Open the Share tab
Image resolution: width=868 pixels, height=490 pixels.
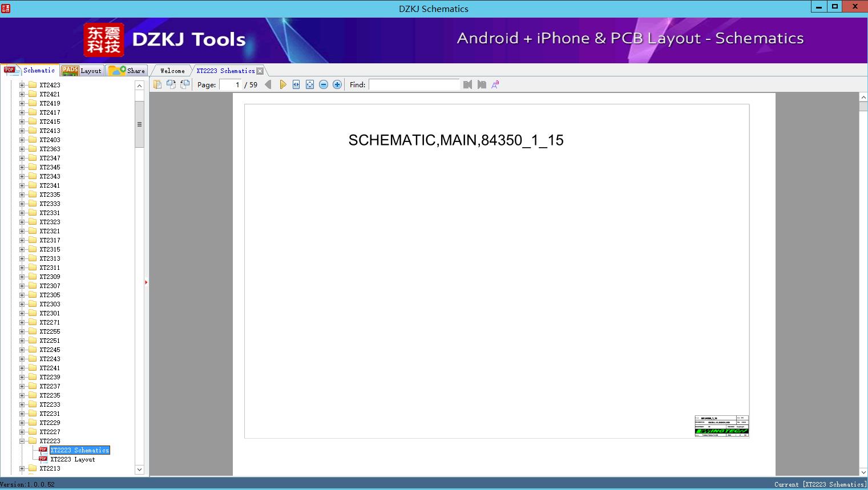[127, 71]
